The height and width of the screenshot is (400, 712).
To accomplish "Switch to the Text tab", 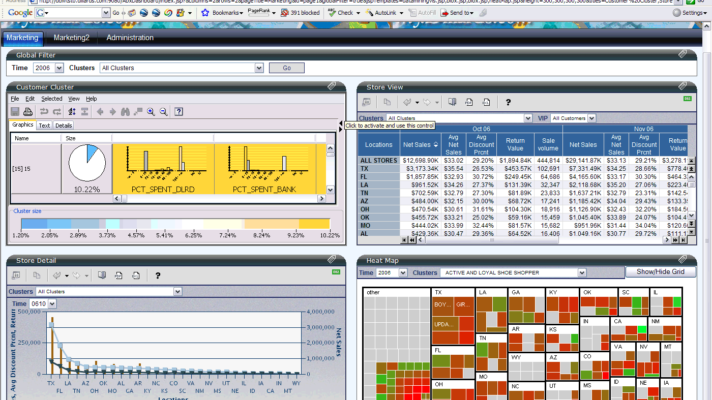I will [x=44, y=125].
